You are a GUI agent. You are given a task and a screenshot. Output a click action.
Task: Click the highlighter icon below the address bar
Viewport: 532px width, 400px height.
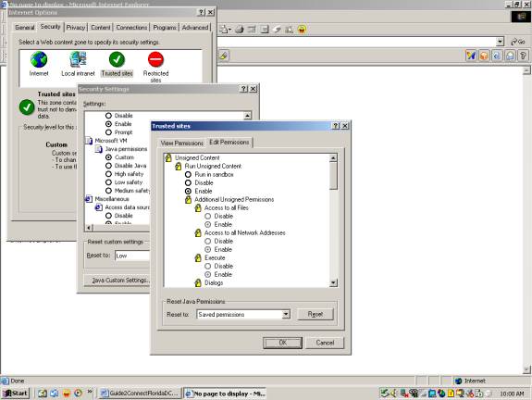pyautogui.click(x=224, y=56)
